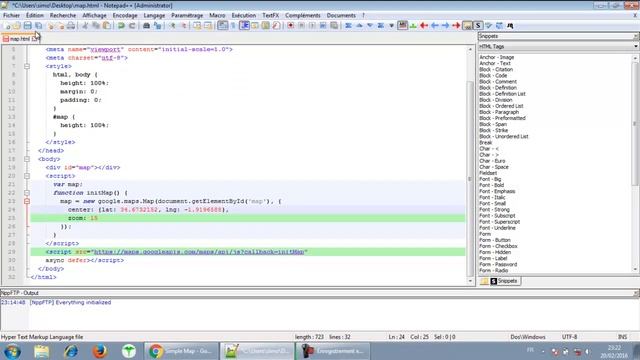Open Find with the binoculars icon
This screenshot has width=640, height=360.
146,26
